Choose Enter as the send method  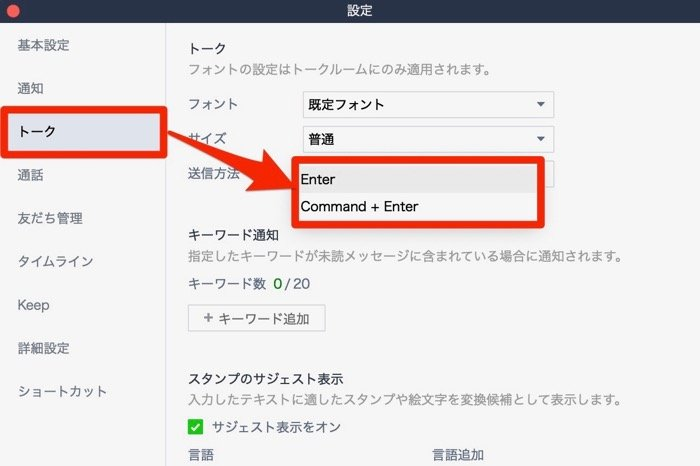point(418,179)
